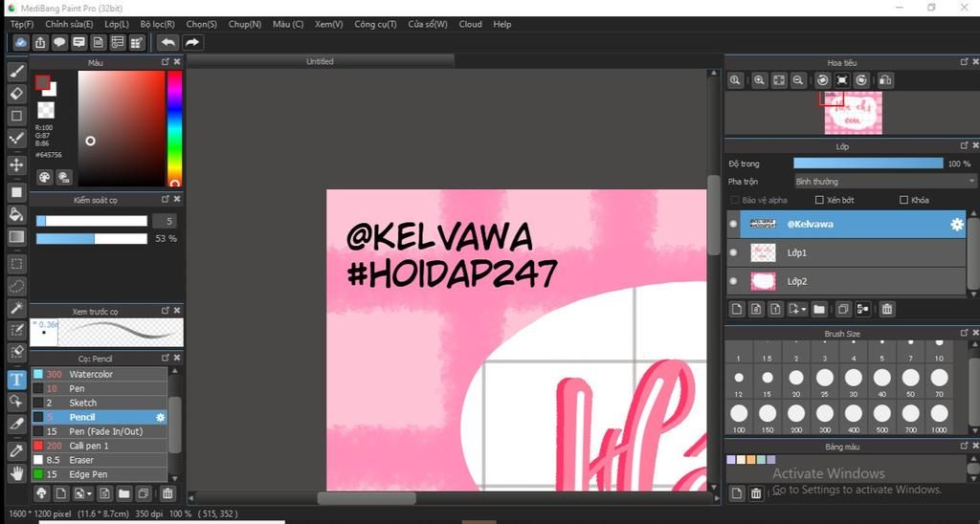Click the new layer icon in layer panel

click(x=737, y=309)
